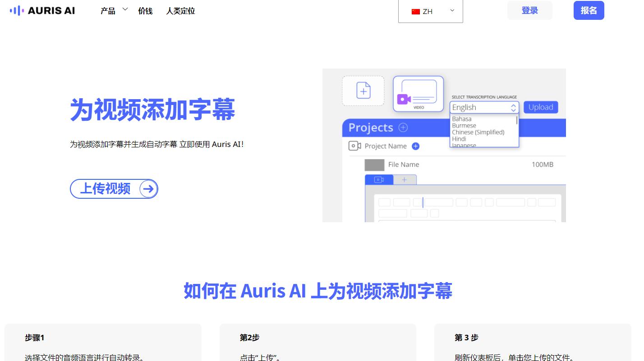644x361 pixels.
Task: Select the active video tab icon
Action: coord(379,179)
